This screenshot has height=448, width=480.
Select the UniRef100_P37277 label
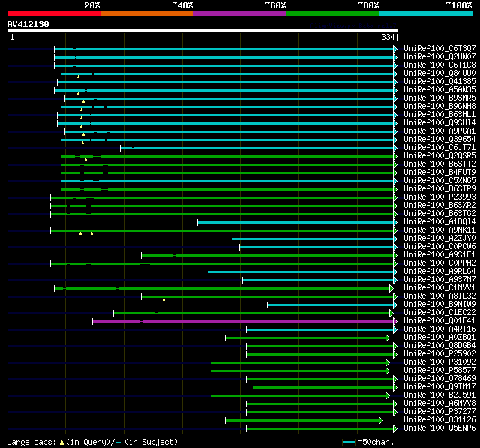click(439, 412)
